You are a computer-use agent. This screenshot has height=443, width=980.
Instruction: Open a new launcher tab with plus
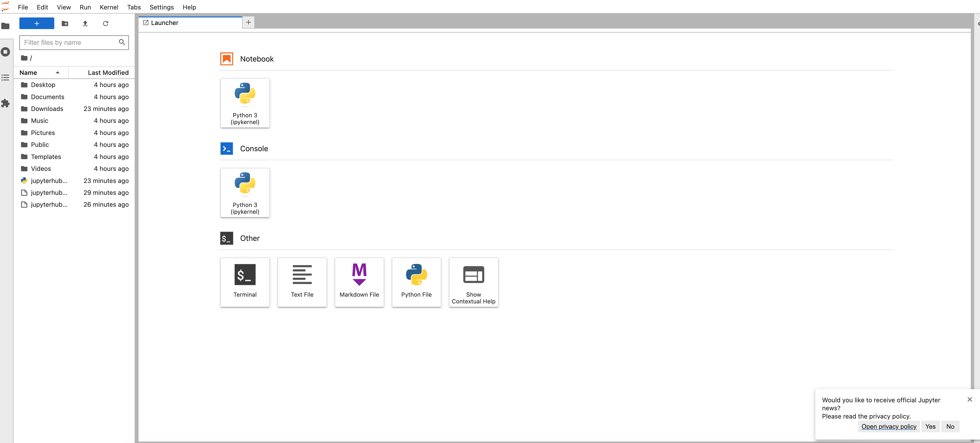(x=248, y=23)
